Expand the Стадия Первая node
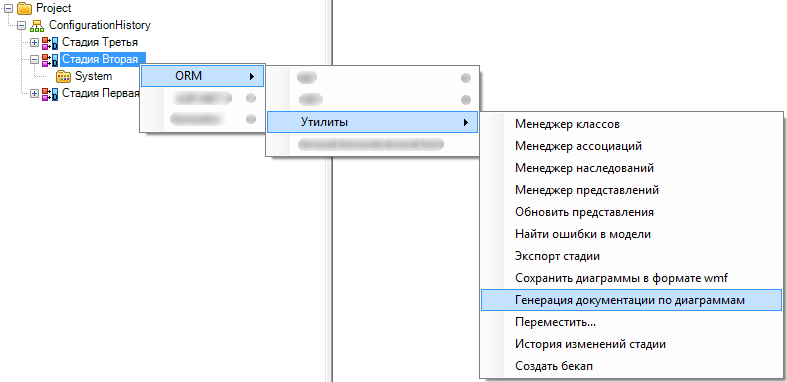 (35, 93)
